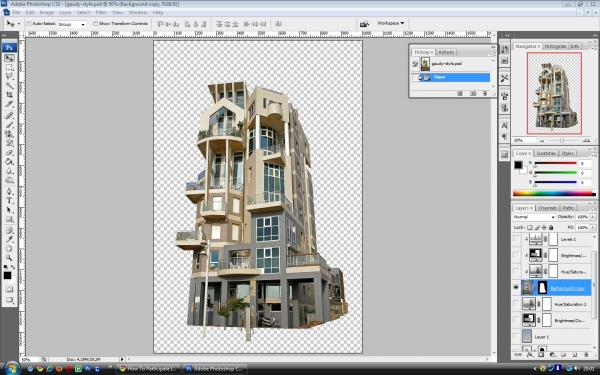Open the Opacity slider arrow
600x375 pixels.
coord(593,217)
